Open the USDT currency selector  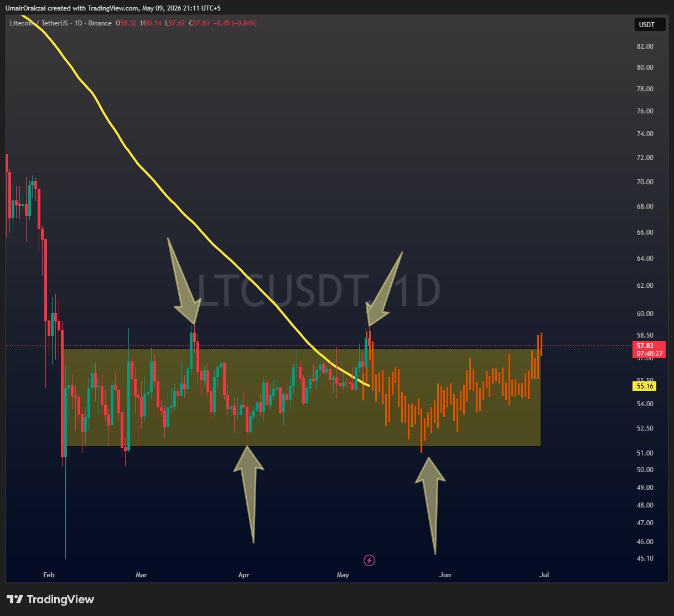(x=646, y=24)
